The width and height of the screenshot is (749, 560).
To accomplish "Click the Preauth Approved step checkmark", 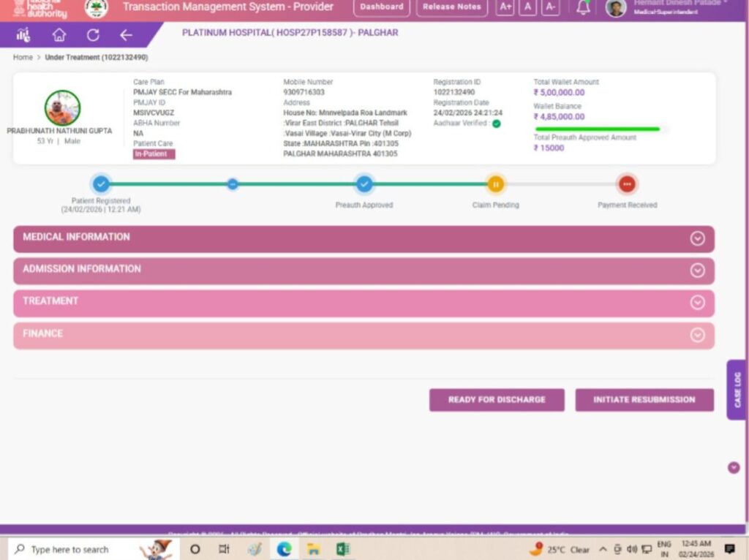I will 364,184.
